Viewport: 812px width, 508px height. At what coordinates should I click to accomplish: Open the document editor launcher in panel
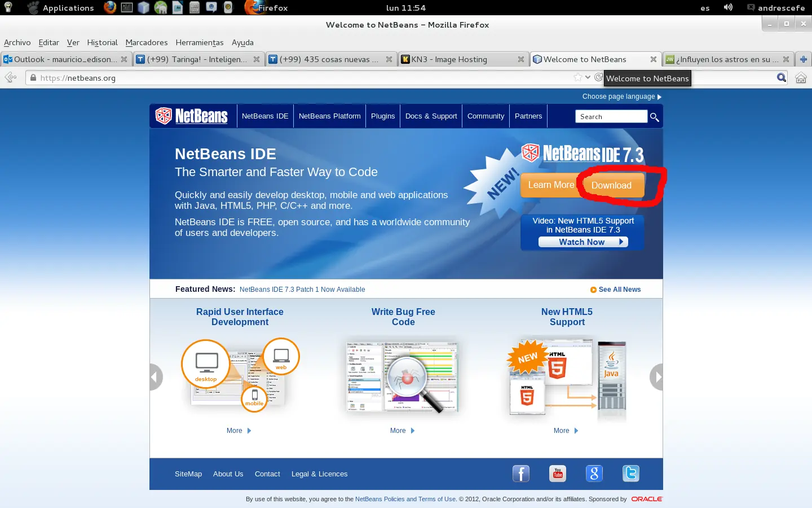coord(178,7)
